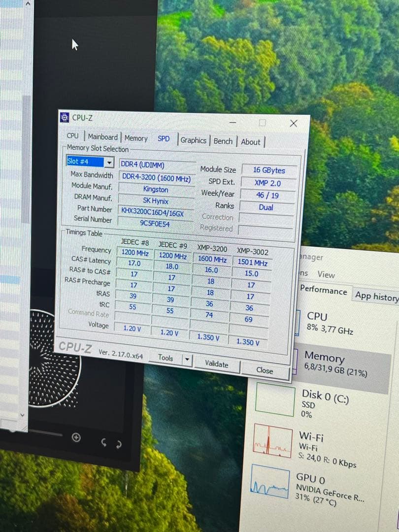Open the Graphics tab in CPU-Z
Screen dimensions: 399x532
(x=194, y=140)
